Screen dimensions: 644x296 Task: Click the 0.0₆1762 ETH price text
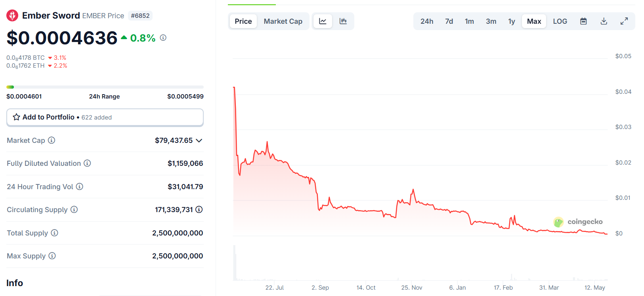pos(25,66)
